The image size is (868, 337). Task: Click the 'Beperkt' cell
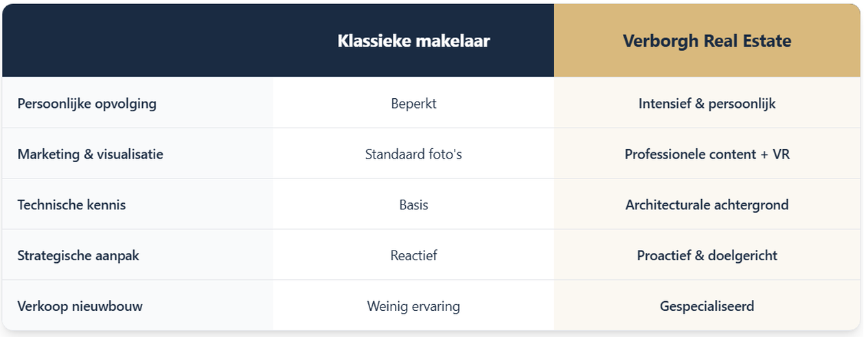[x=413, y=104]
